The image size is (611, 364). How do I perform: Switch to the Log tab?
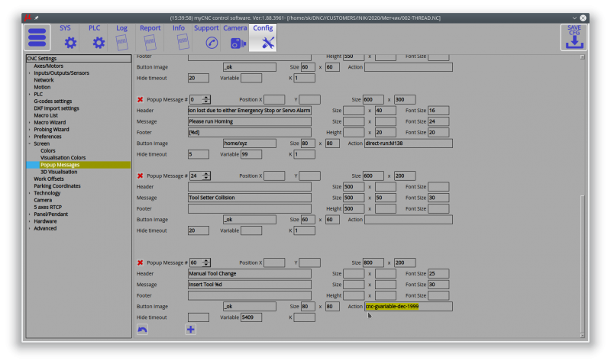[x=122, y=37]
